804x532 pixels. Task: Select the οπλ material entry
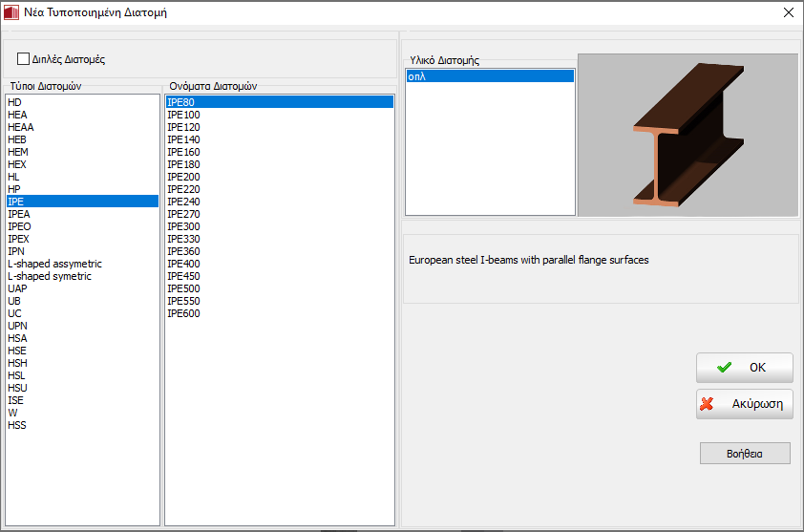pos(416,76)
